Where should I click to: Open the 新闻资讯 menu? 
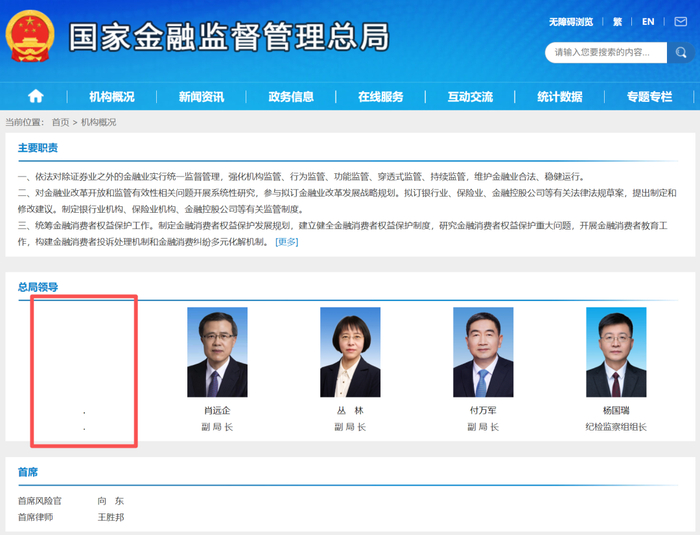click(x=201, y=96)
